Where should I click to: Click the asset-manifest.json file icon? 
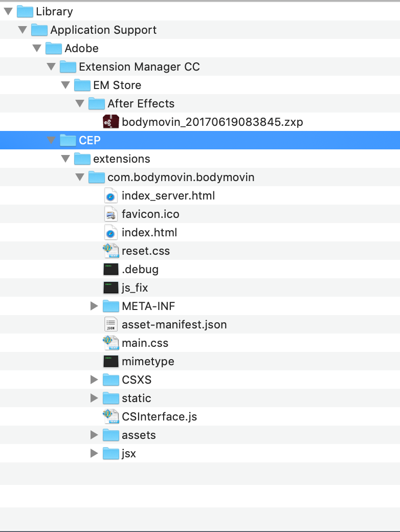tap(110, 324)
